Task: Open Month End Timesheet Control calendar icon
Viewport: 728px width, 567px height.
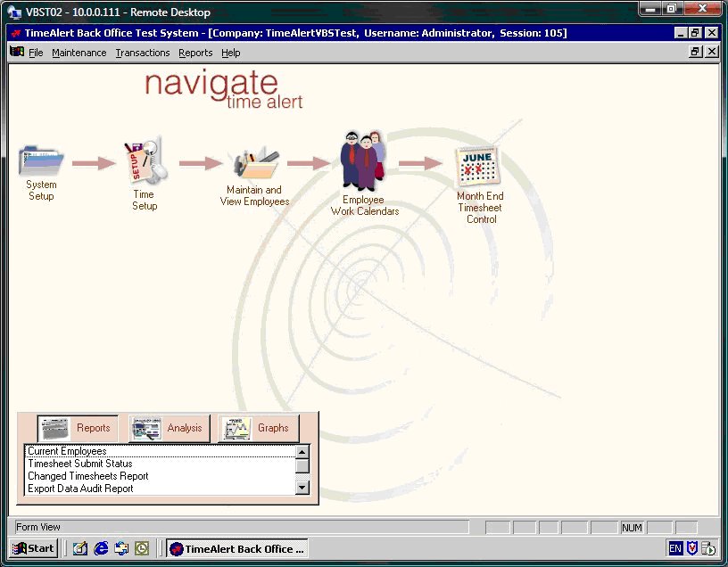Action: [x=478, y=166]
